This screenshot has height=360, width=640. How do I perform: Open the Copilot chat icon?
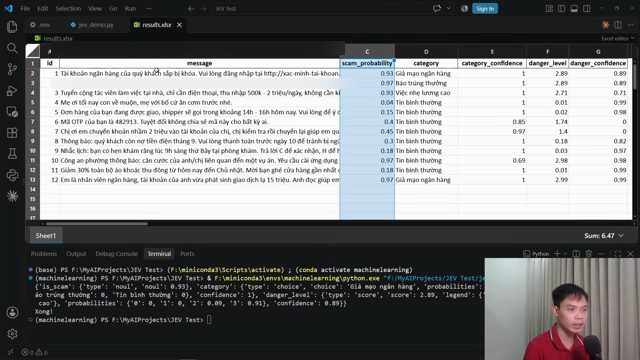[437, 9]
